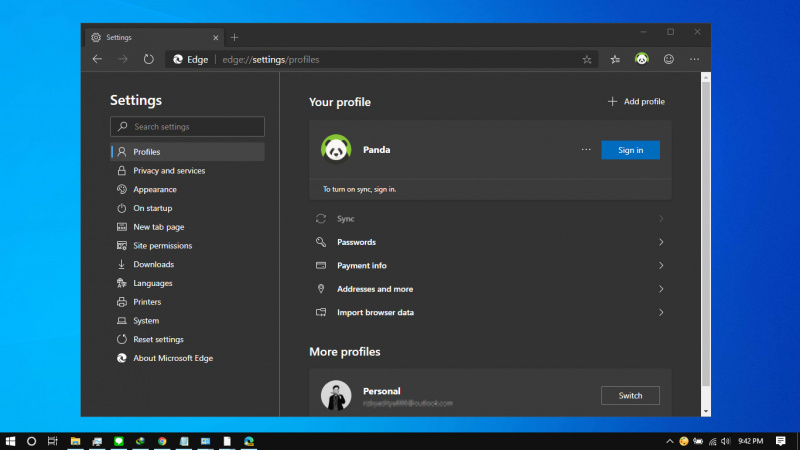800x450 pixels.
Task: Open Task View in taskbar
Action: point(53,441)
